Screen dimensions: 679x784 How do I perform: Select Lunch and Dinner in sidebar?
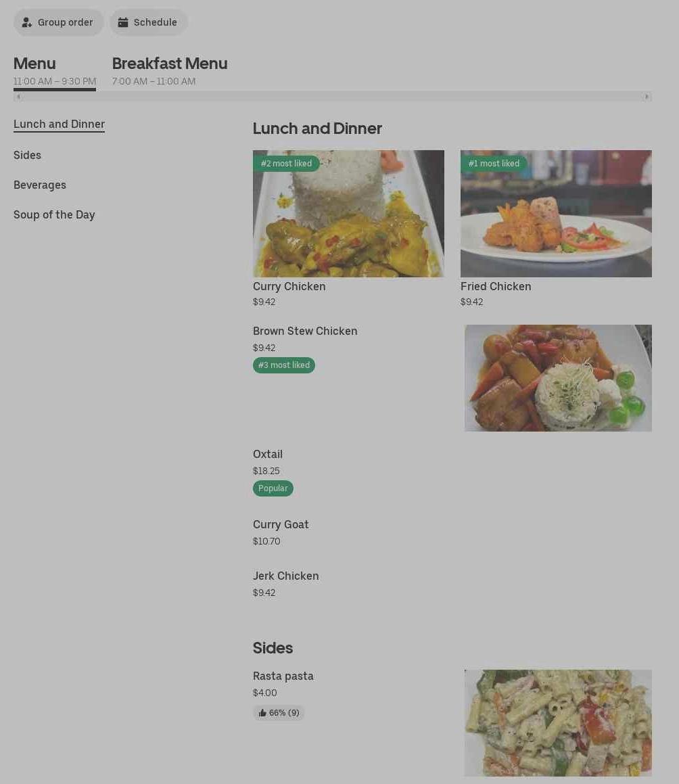(x=59, y=124)
